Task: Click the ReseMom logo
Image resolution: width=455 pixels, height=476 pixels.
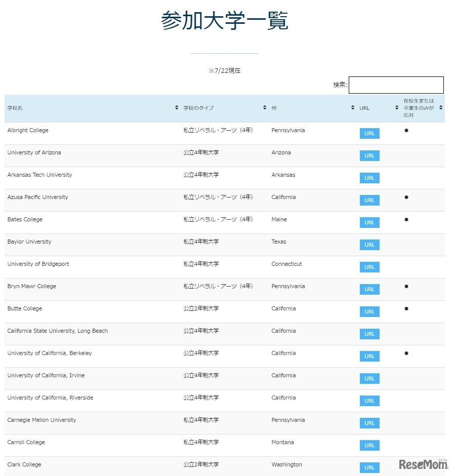Action: tap(424, 464)
